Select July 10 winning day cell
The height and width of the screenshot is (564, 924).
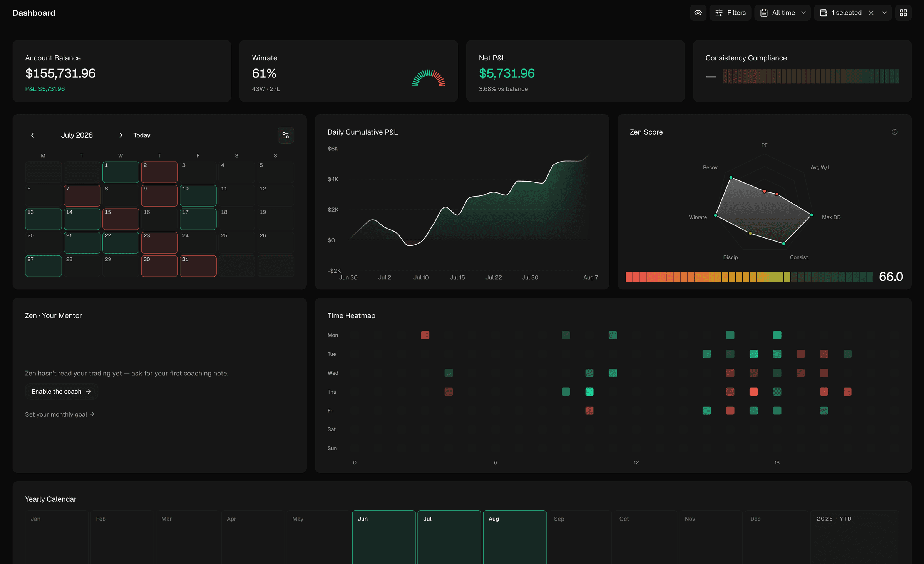(198, 195)
